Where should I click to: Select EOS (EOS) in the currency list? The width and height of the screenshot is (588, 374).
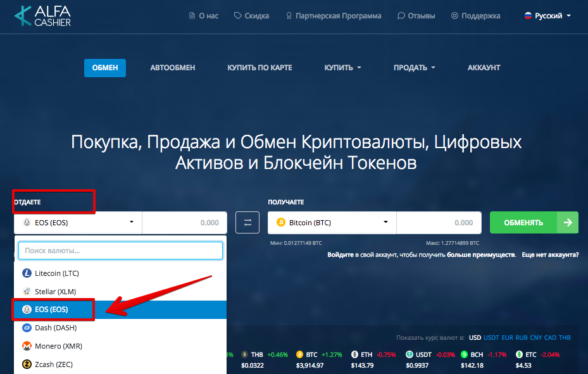click(x=120, y=309)
